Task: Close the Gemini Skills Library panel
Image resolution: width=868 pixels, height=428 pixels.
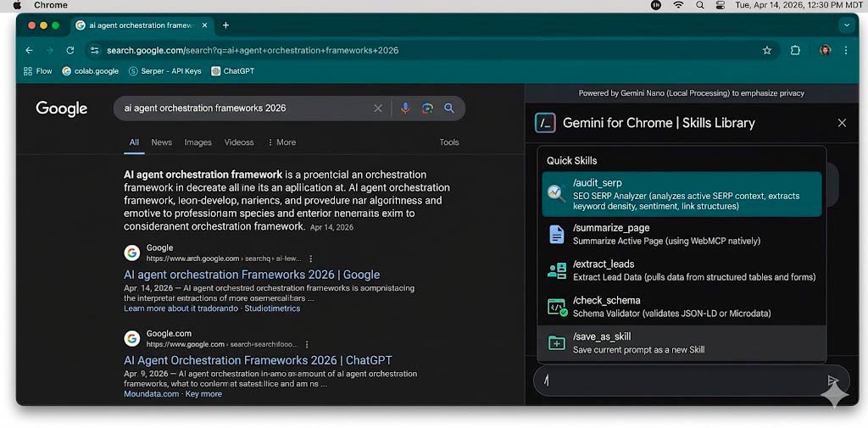Action: (842, 123)
